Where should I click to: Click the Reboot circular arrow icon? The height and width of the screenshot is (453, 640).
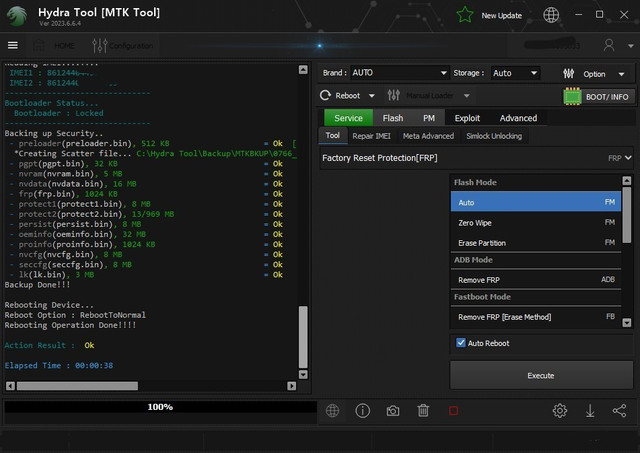pos(325,95)
